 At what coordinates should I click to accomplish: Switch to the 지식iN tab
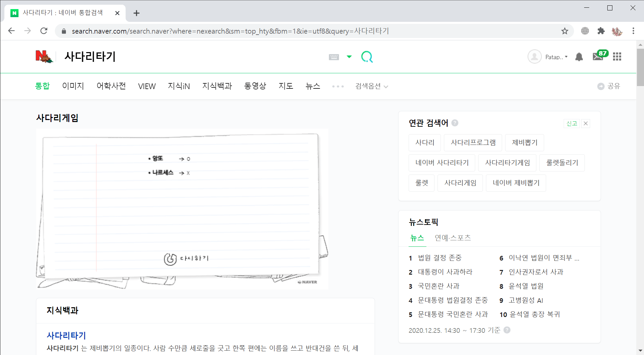point(179,86)
